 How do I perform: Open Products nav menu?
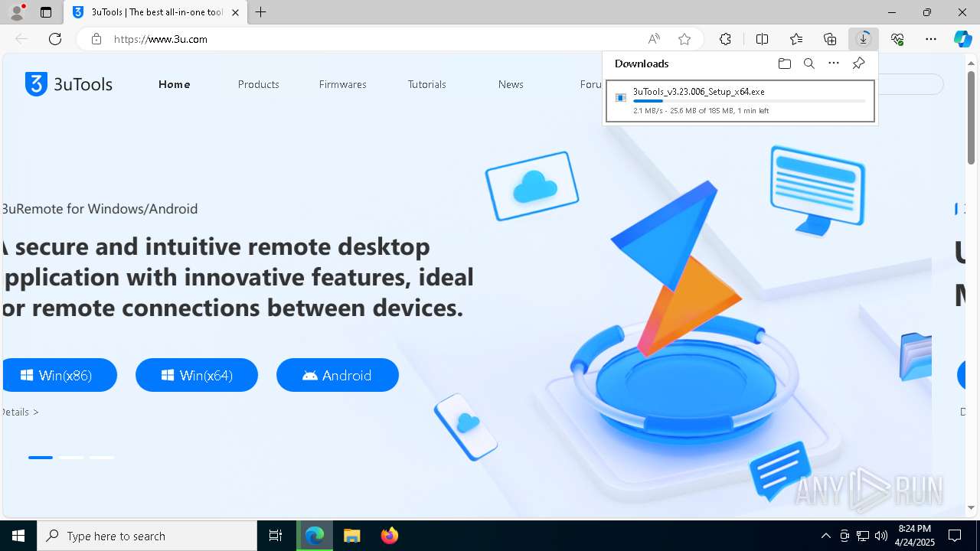click(259, 84)
